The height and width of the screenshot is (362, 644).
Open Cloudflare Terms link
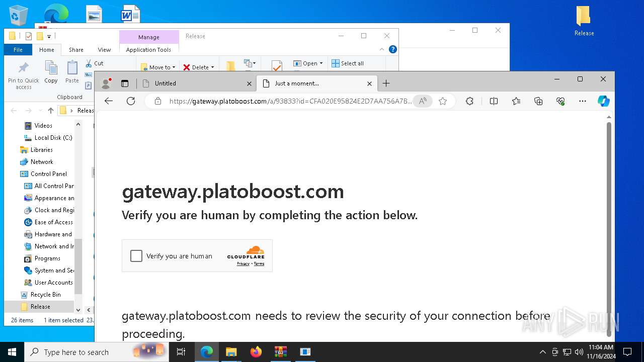pos(259,263)
